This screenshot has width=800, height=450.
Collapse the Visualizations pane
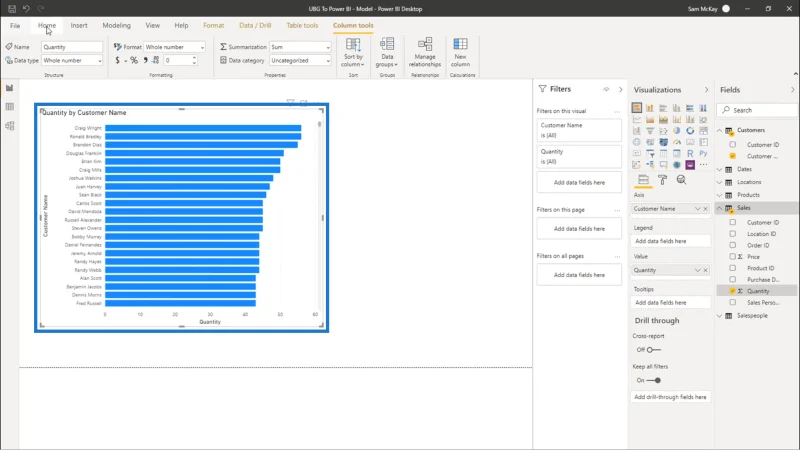click(x=706, y=90)
